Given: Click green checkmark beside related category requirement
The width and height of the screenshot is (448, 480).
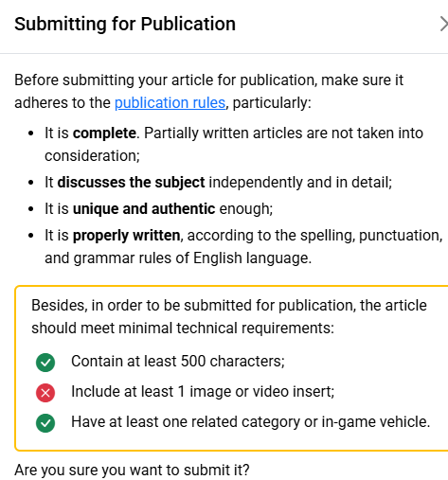Looking at the screenshot, I should pyautogui.click(x=45, y=423).
